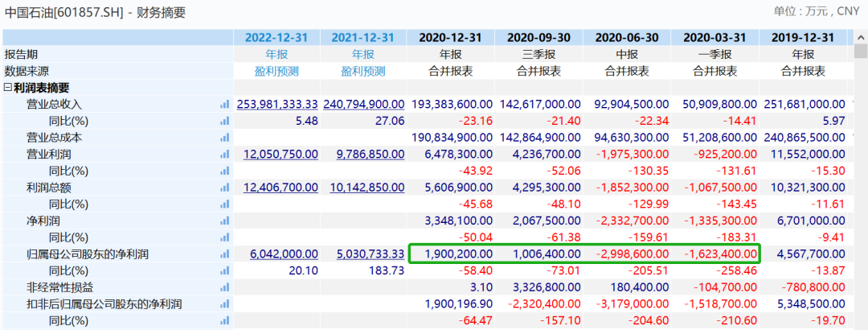
Task: Click the 1,900,200.00 parent net profit cell
Action: (x=458, y=254)
